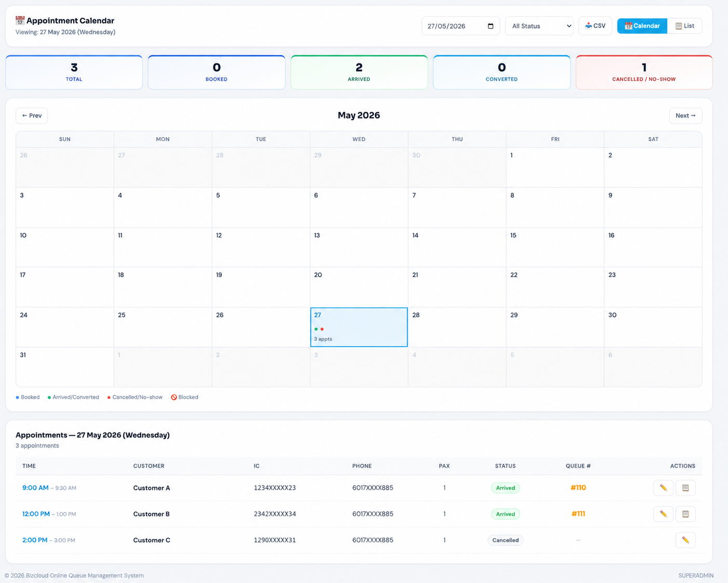Click the Blocked legend icon
This screenshot has width=728, height=583.
coord(174,397)
